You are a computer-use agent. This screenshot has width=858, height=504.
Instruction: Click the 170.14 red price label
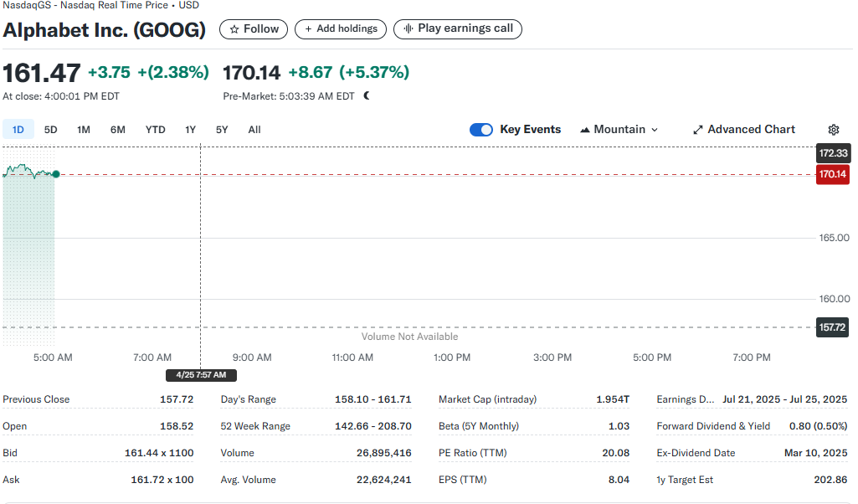(832, 175)
